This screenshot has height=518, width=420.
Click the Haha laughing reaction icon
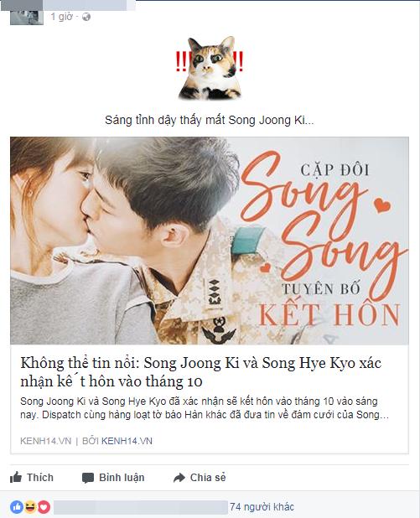(x=30, y=506)
